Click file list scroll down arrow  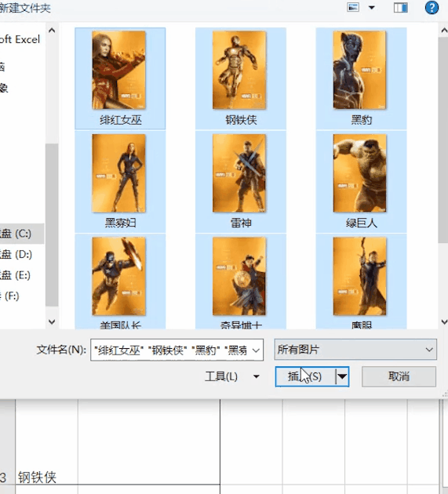[443, 322]
